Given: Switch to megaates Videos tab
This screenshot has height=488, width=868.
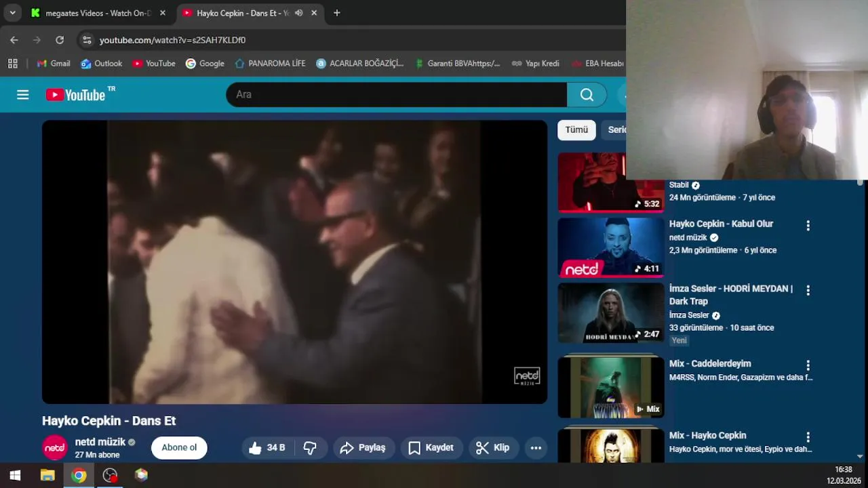Looking at the screenshot, I should point(98,13).
